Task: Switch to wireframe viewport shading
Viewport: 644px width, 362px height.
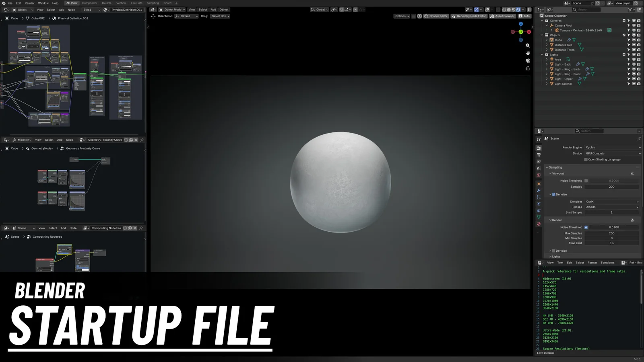Action: click(x=504, y=10)
